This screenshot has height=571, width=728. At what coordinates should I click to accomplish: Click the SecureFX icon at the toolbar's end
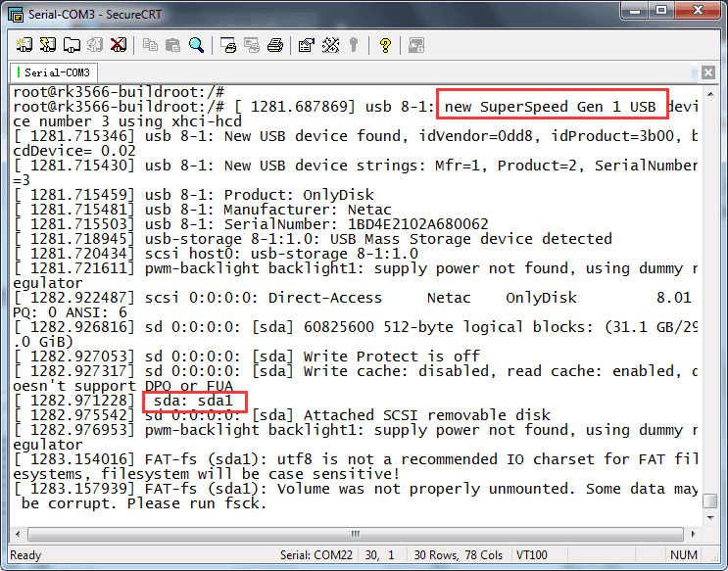[416, 45]
